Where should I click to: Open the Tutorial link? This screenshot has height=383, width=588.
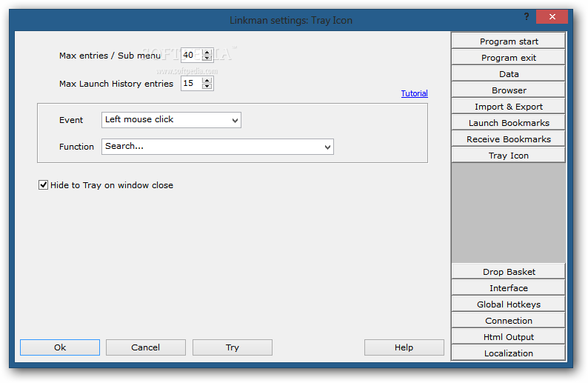414,93
